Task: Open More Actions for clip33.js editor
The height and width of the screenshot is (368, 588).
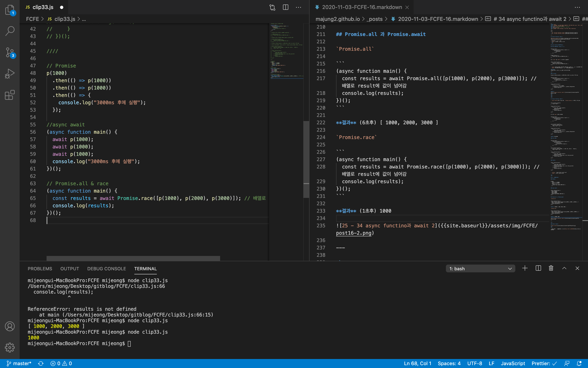Action: point(298,7)
